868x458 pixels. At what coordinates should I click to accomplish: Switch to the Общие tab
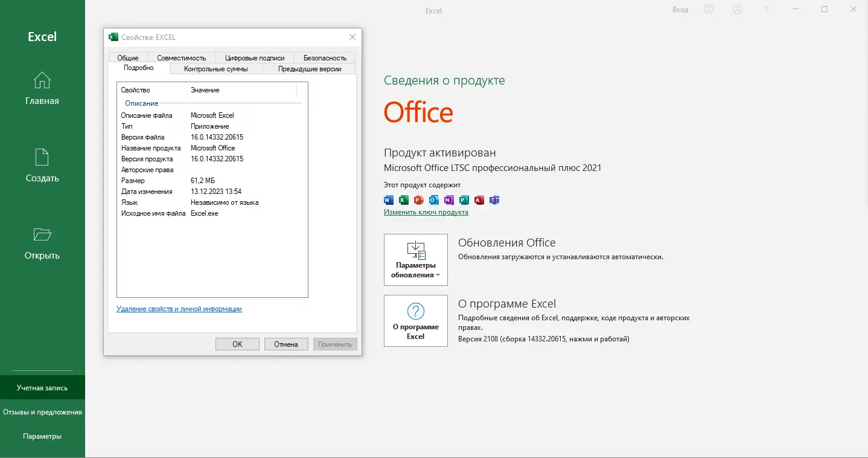(128, 58)
